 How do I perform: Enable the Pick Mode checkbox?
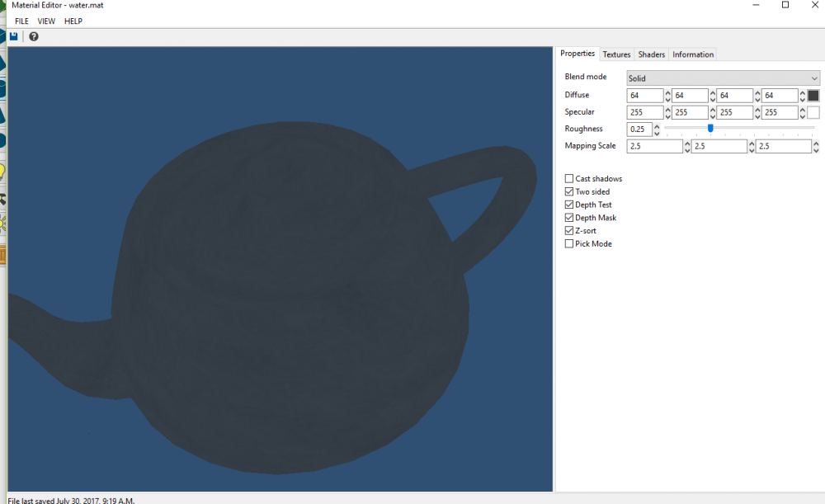coord(568,243)
